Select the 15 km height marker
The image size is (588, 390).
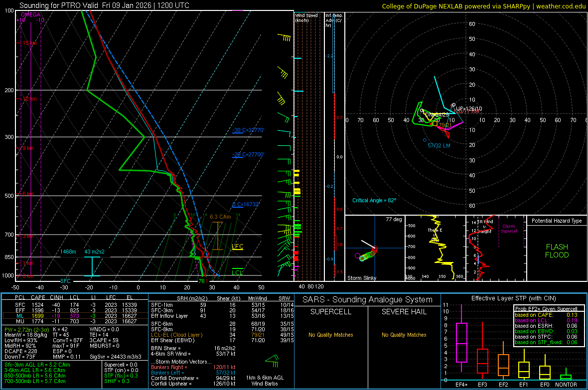pyautogui.click(x=29, y=43)
